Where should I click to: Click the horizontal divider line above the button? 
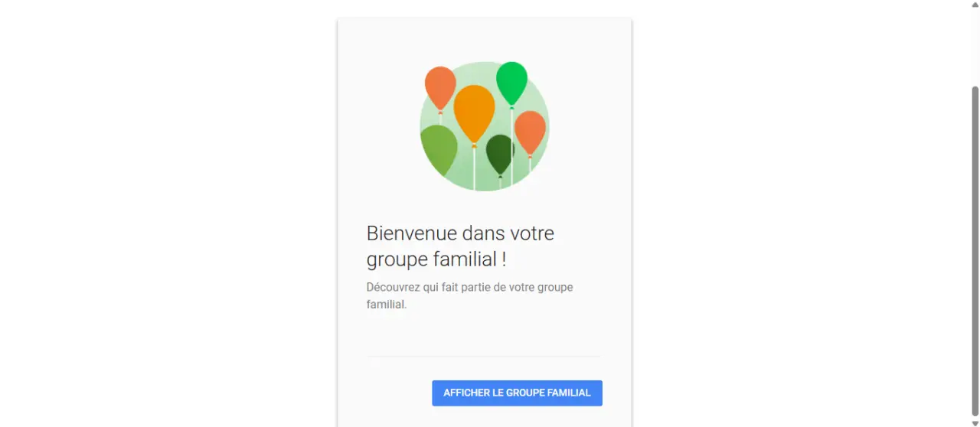pyautogui.click(x=484, y=357)
